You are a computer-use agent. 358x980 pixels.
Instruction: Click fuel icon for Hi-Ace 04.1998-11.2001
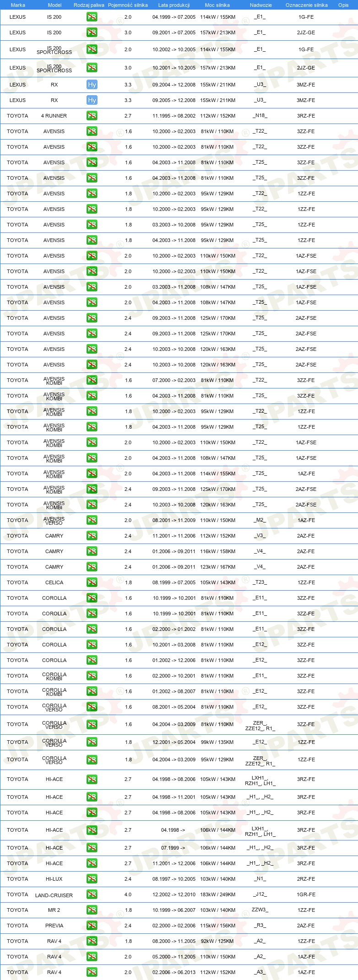point(92,797)
